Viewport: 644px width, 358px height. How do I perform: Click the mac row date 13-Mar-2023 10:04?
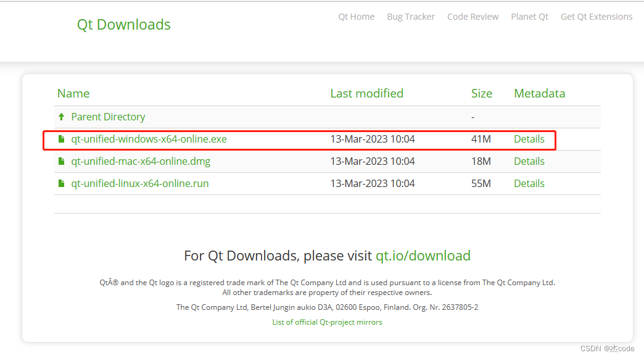point(373,161)
